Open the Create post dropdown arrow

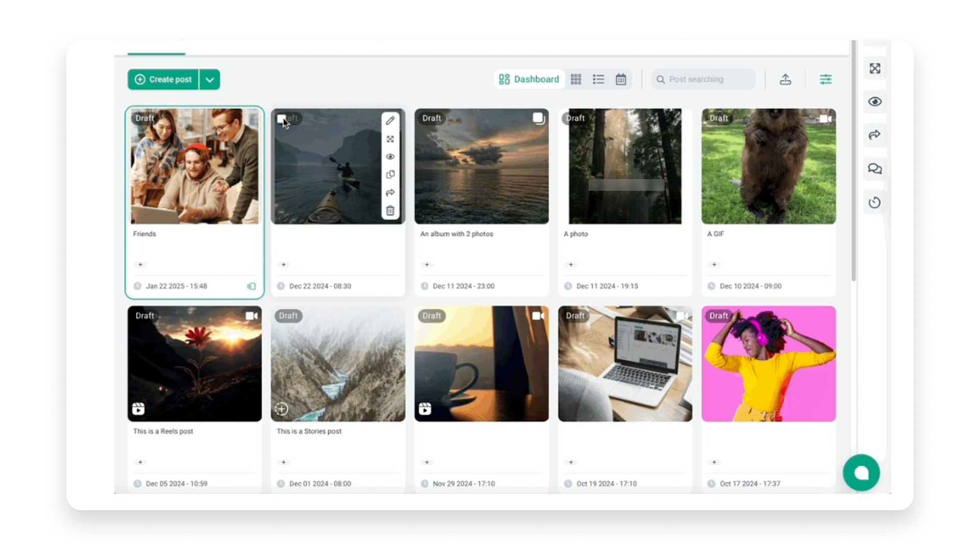point(209,79)
